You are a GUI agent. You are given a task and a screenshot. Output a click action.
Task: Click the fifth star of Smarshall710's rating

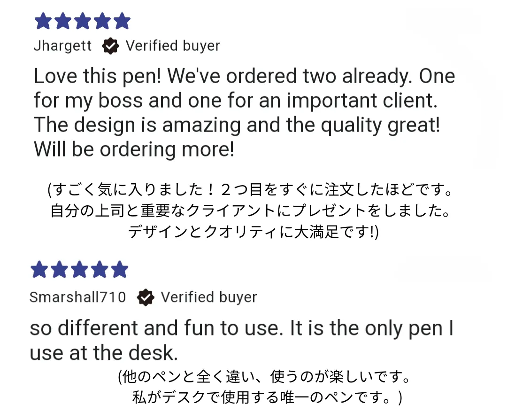click(120, 270)
